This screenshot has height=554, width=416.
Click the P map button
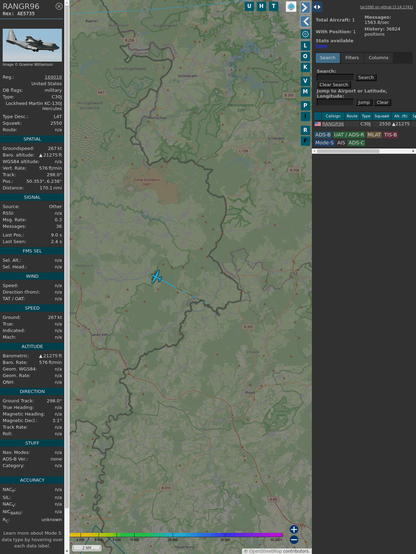305,105
